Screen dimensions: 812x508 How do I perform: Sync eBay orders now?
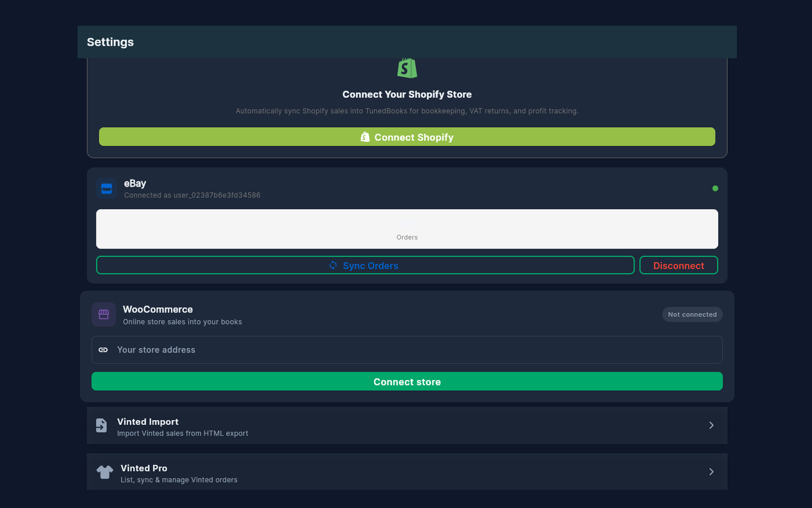(365, 265)
